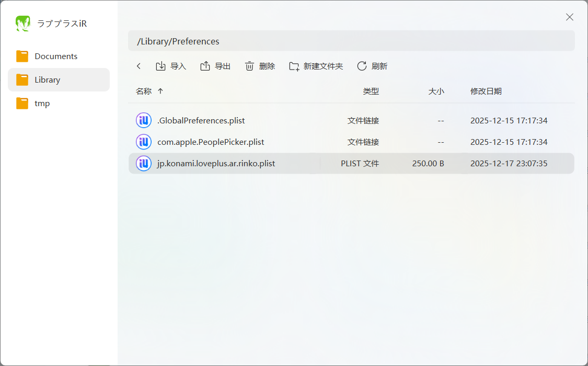
Task: Sort by the 类型 column header
Action: (x=371, y=91)
